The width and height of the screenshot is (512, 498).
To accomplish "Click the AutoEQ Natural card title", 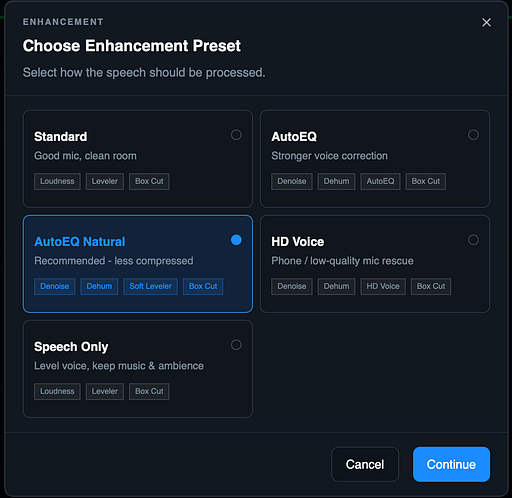I will pyautogui.click(x=80, y=242).
